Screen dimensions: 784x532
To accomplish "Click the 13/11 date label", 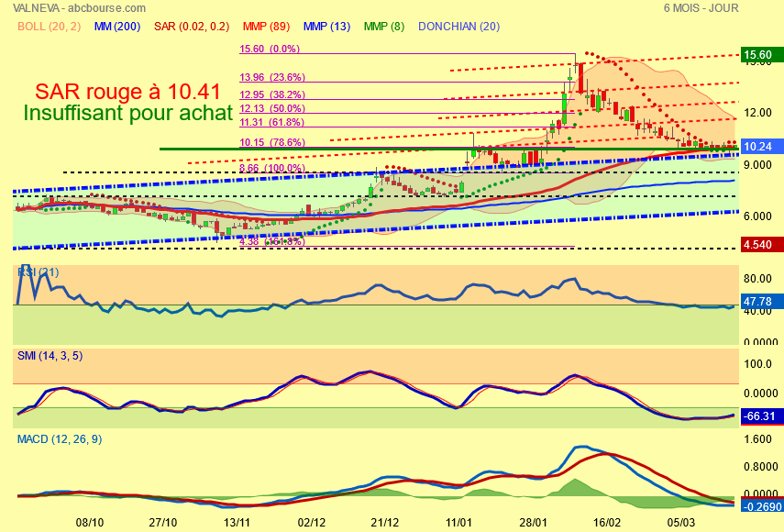I will tap(237, 523).
